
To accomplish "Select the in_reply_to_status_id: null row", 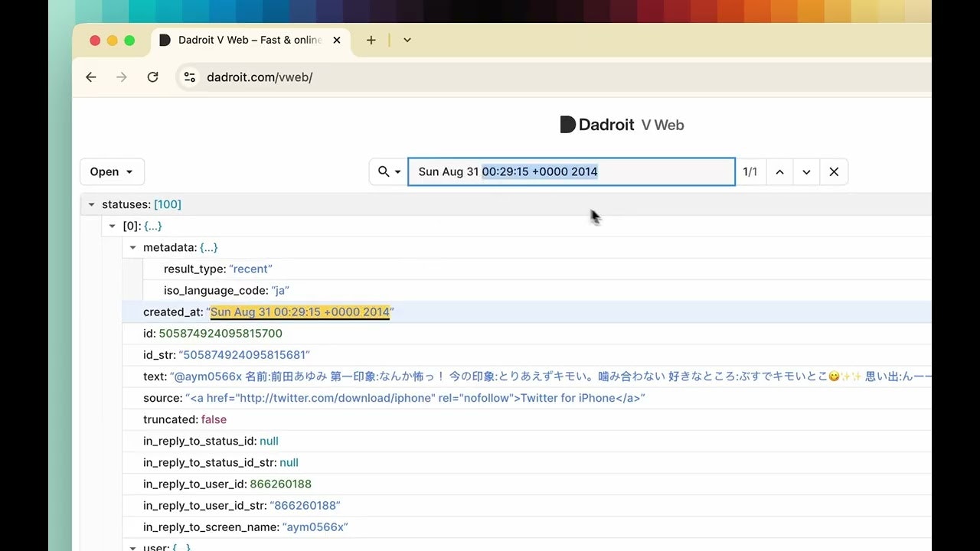I will point(527,441).
